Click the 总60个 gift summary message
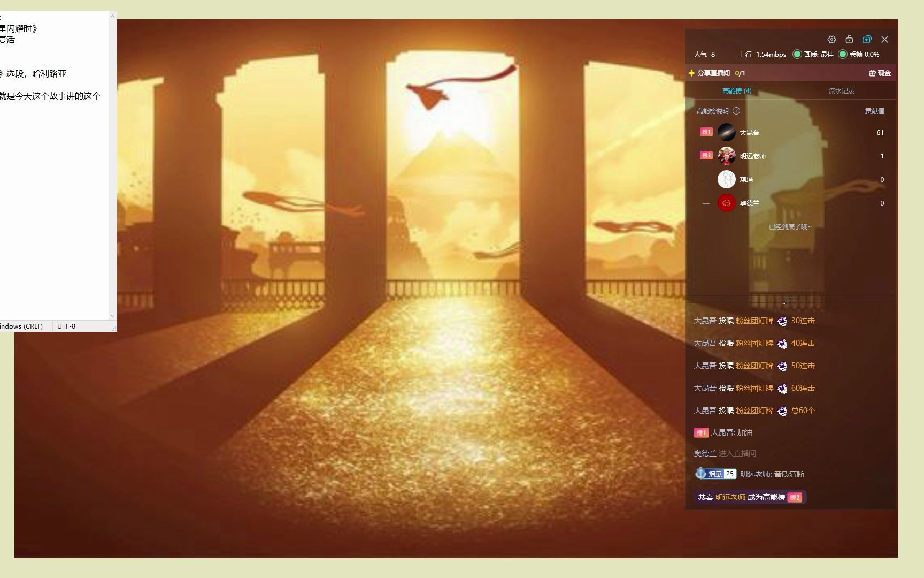Screen dimensions: 924x578 tap(754, 410)
